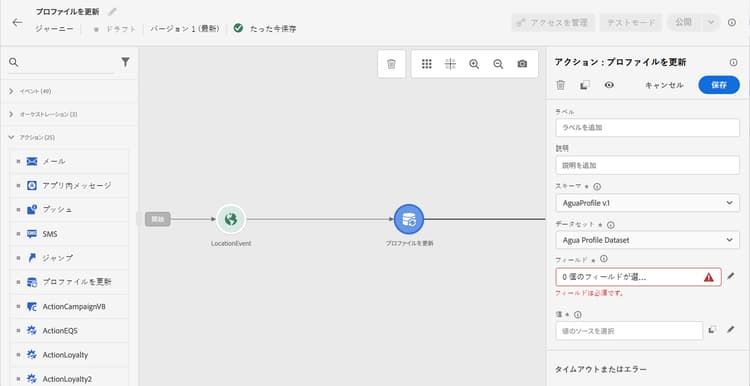The width and height of the screenshot is (750, 386).
Task: Toggle the eye preview icon
Action: click(609, 85)
